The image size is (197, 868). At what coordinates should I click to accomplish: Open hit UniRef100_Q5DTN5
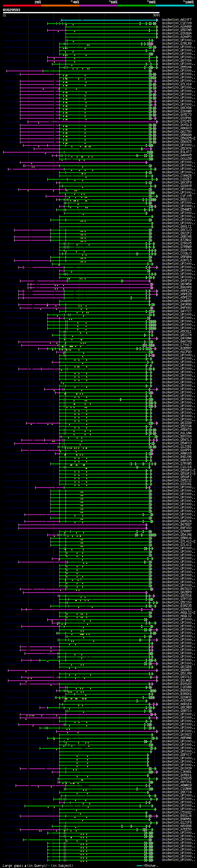(x=177, y=30)
